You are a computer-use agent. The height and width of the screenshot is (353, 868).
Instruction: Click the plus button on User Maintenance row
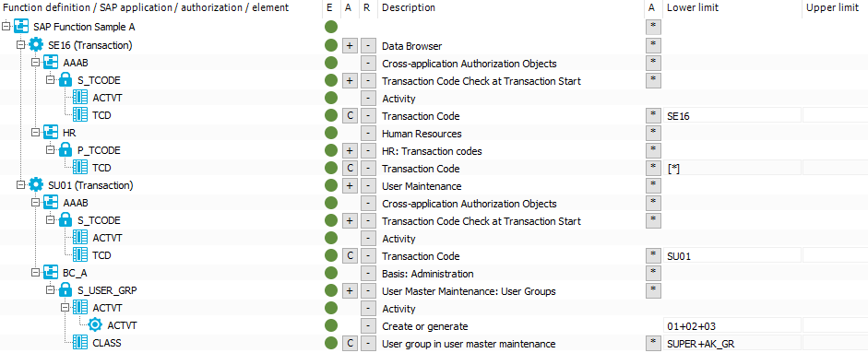[x=350, y=186]
